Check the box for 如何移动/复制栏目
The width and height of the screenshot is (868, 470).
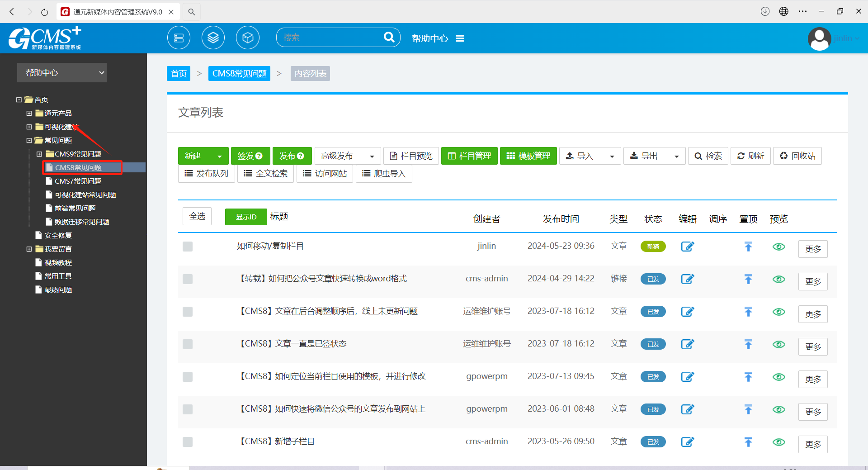[188, 247]
